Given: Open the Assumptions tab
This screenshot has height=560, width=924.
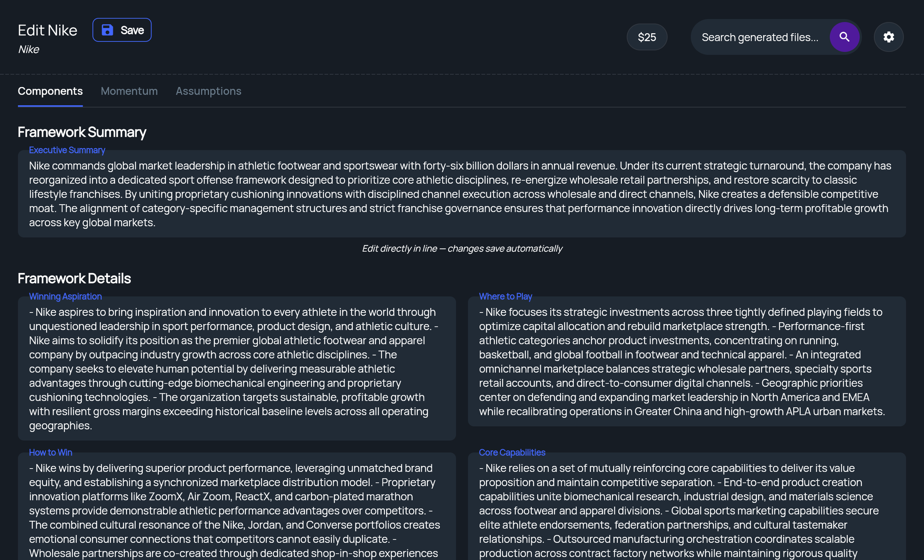Looking at the screenshot, I should tap(208, 91).
